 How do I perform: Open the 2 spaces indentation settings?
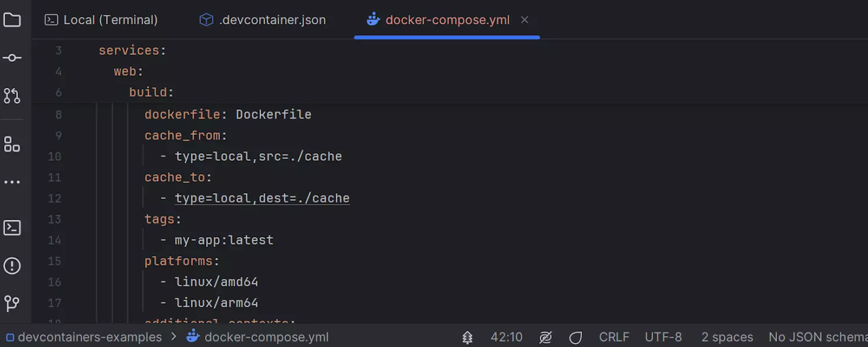727,337
